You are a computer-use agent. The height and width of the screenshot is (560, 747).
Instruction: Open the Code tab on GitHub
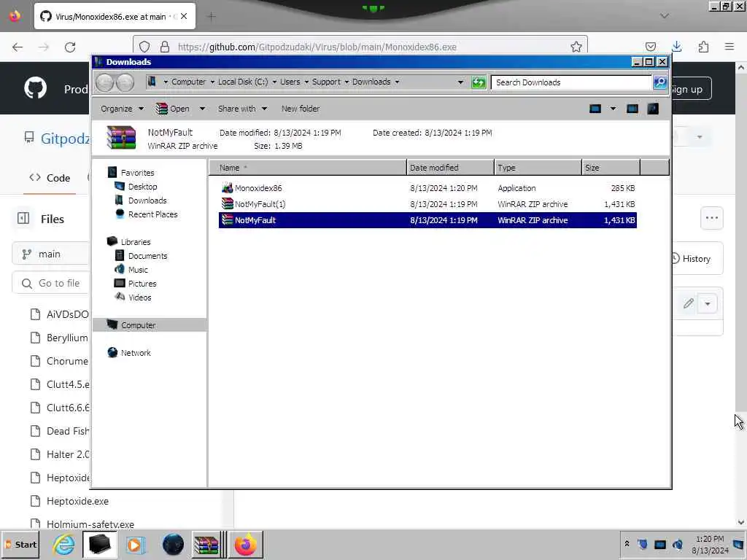click(50, 178)
